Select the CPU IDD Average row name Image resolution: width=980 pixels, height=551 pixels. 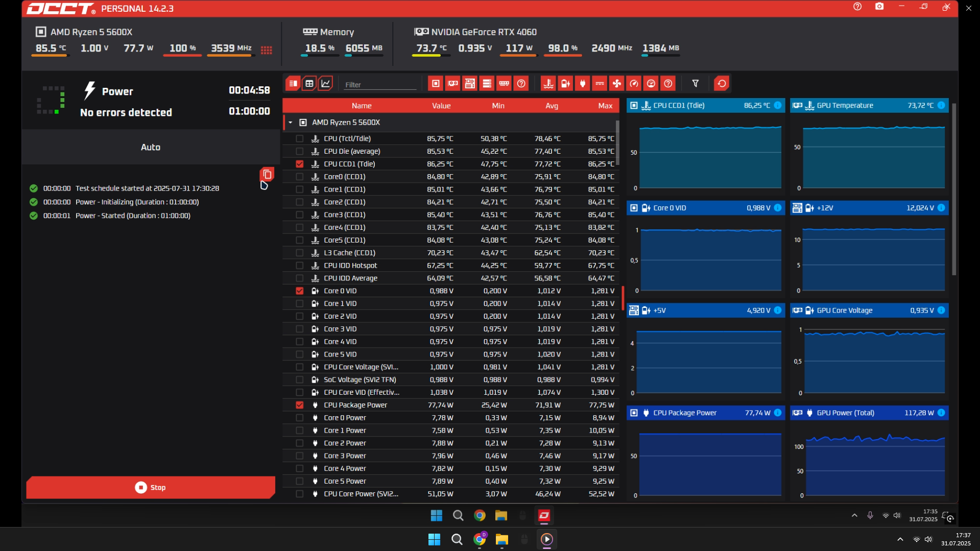coord(350,278)
